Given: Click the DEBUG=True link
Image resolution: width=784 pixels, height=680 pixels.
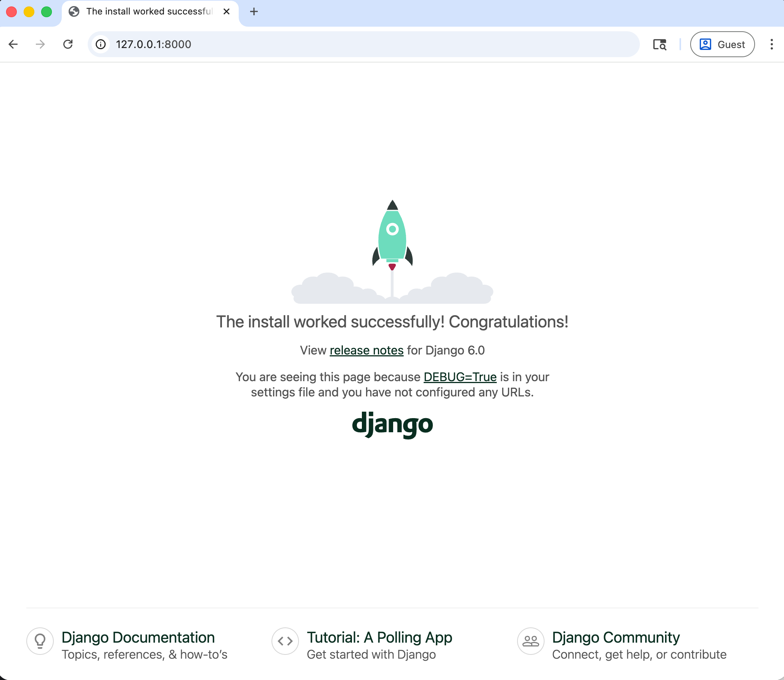Looking at the screenshot, I should coord(460,377).
